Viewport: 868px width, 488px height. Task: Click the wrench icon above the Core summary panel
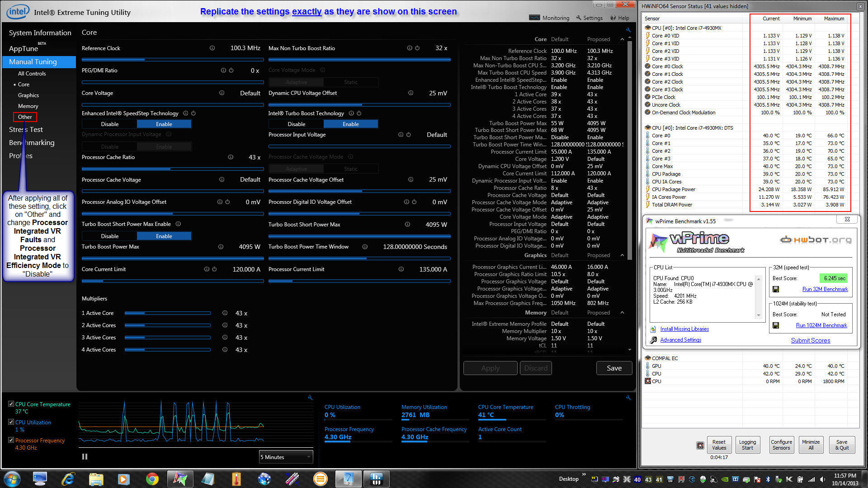click(x=628, y=30)
